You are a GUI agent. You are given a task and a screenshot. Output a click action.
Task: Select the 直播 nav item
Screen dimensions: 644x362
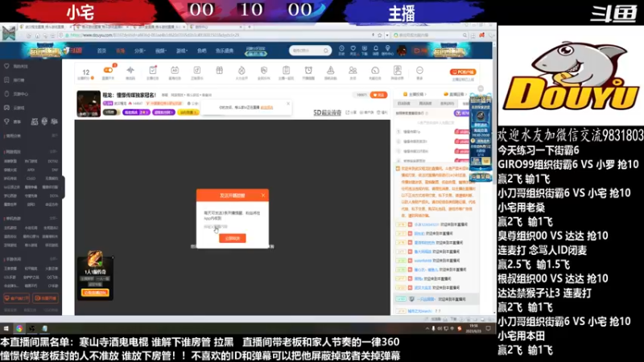(x=120, y=51)
